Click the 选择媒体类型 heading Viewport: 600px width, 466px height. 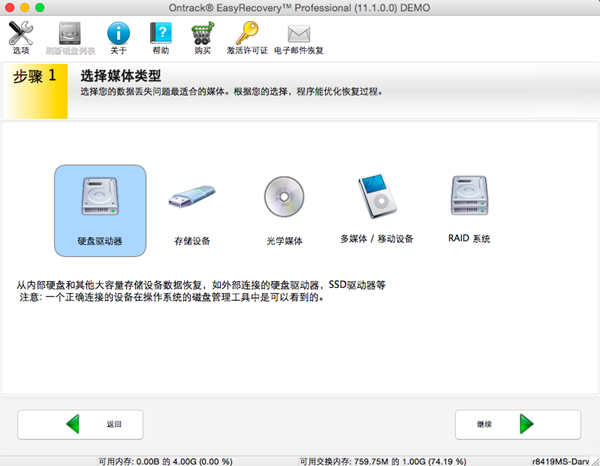coord(121,76)
